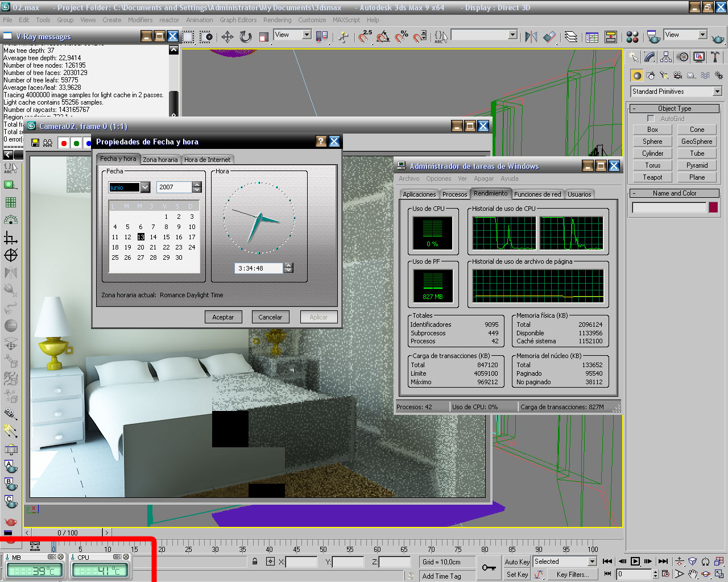Click the Key Filters button

pos(573,575)
